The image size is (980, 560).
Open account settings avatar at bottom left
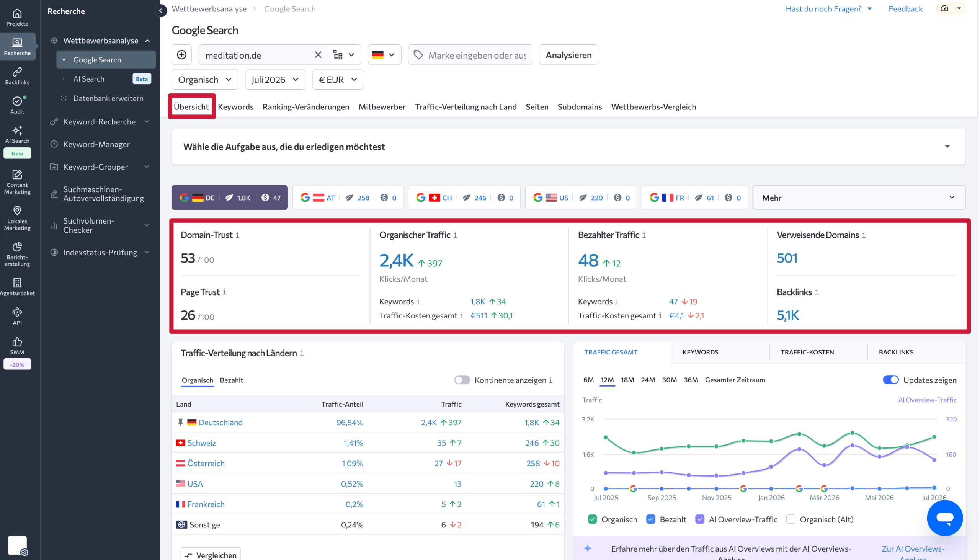click(x=17, y=545)
